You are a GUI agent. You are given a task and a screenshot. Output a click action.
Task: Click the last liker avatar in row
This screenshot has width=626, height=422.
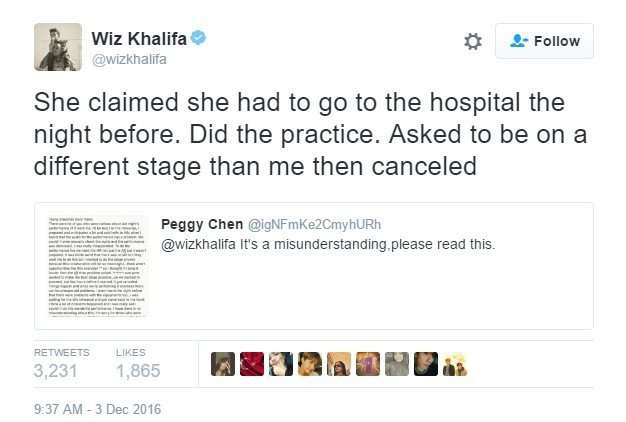[x=455, y=364]
